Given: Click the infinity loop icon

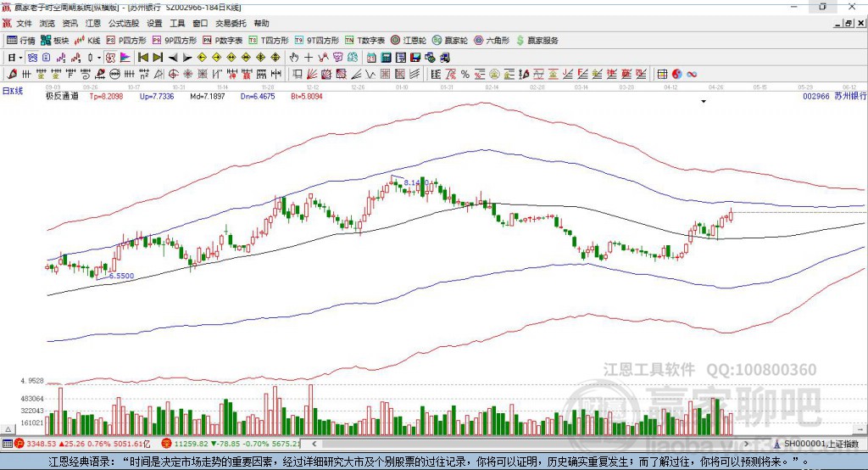Looking at the screenshot, I should (692, 75).
